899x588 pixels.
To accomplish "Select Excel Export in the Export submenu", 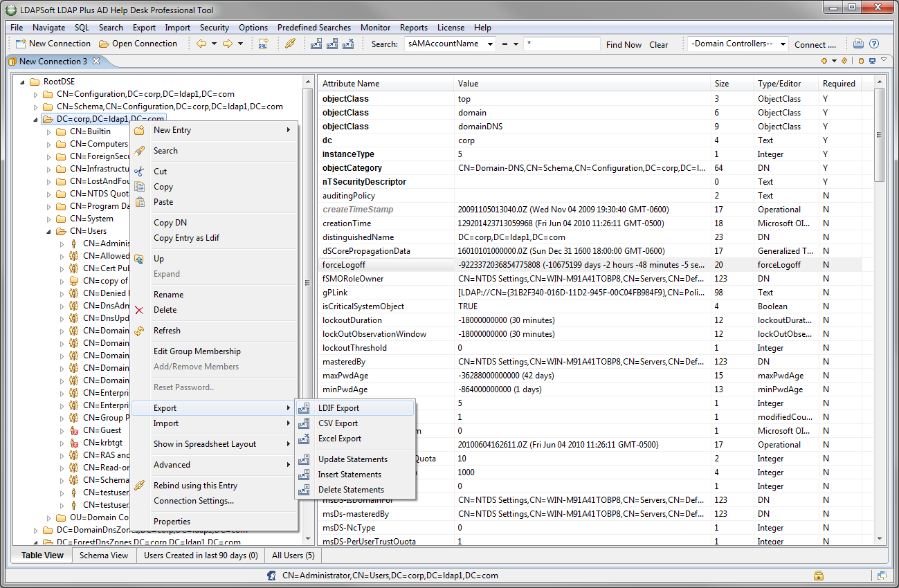I will tap(339, 439).
